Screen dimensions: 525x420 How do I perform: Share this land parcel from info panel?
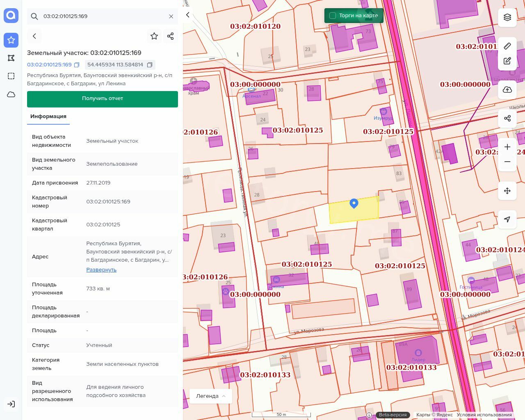(171, 36)
